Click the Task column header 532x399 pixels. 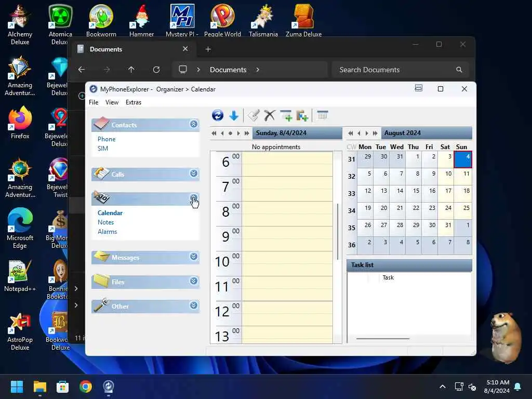pyautogui.click(x=388, y=277)
